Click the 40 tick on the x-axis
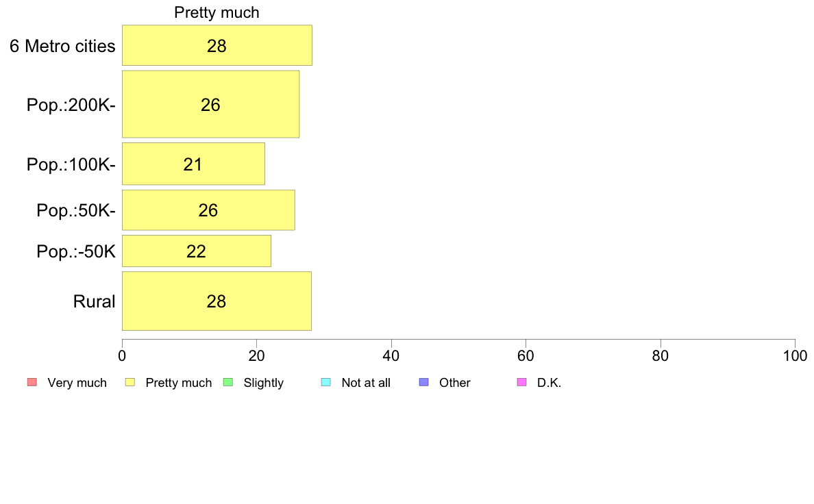The height and width of the screenshot is (504, 814). (391, 355)
